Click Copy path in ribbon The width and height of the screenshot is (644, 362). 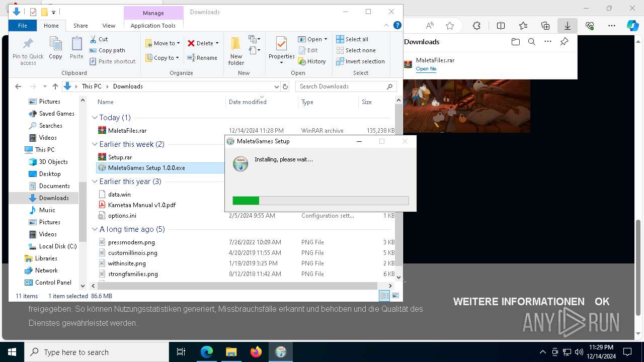[107, 50]
